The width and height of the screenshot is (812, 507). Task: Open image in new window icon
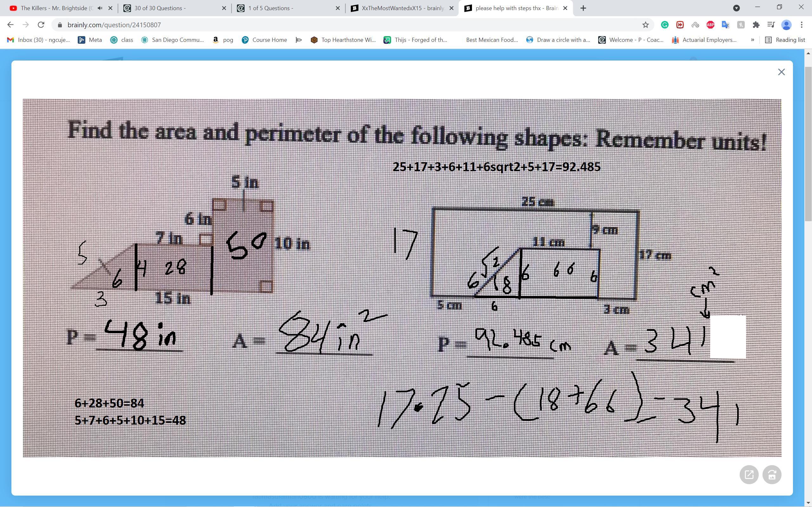click(749, 474)
